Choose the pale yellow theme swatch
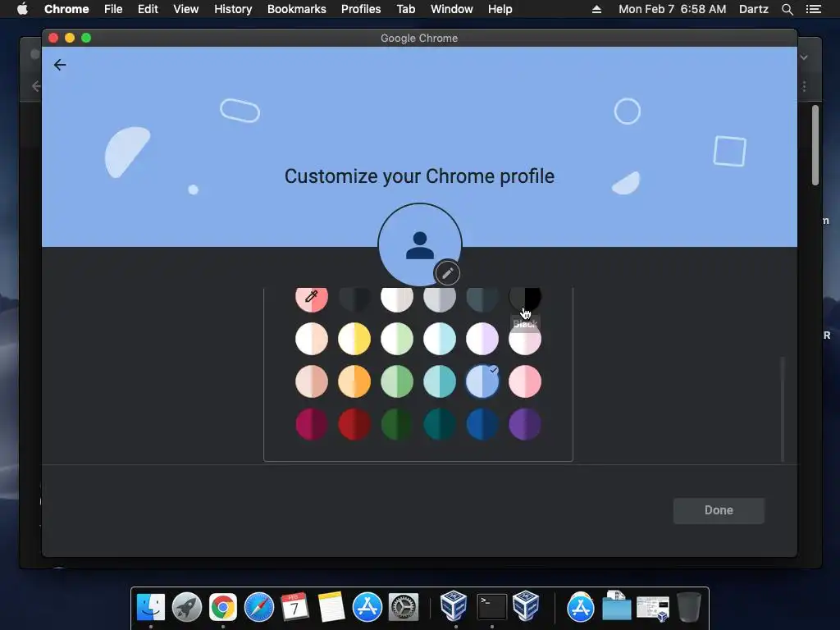840x630 pixels. (x=354, y=339)
